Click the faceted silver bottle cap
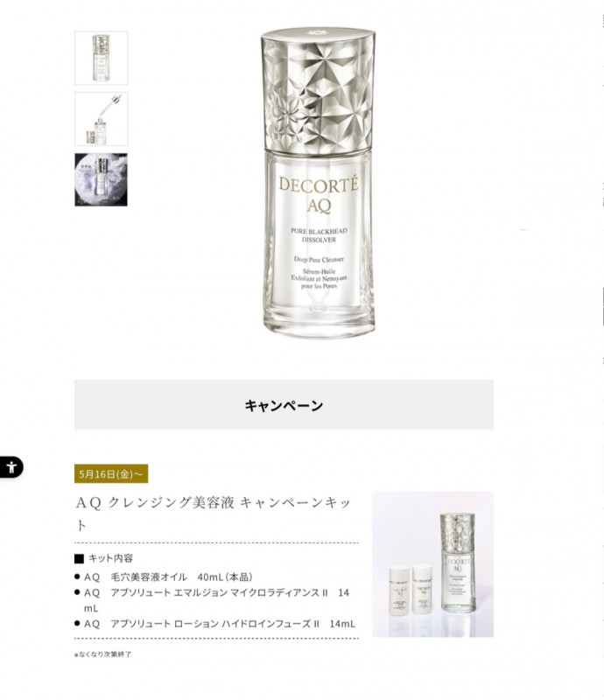 [318, 89]
